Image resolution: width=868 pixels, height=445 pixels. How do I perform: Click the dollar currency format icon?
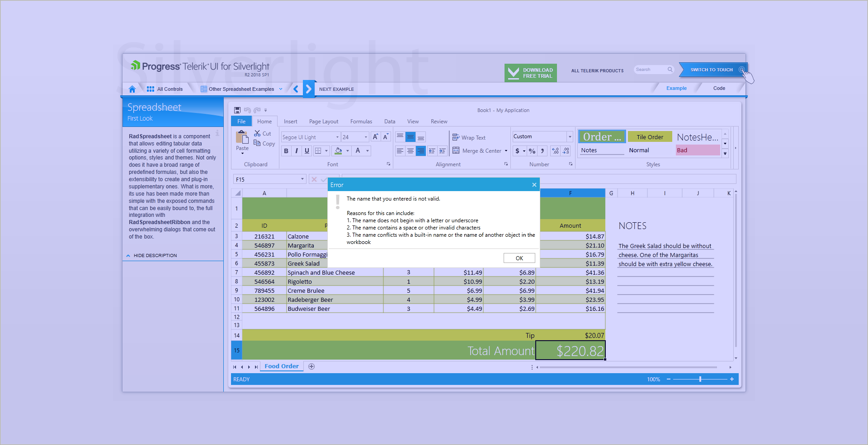point(517,151)
